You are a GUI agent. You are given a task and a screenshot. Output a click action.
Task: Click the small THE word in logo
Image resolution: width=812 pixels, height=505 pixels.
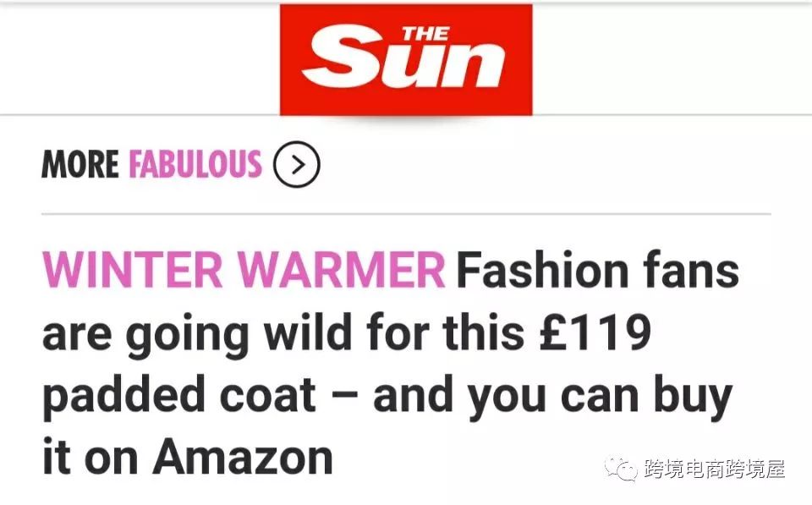pyautogui.click(x=425, y=34)
